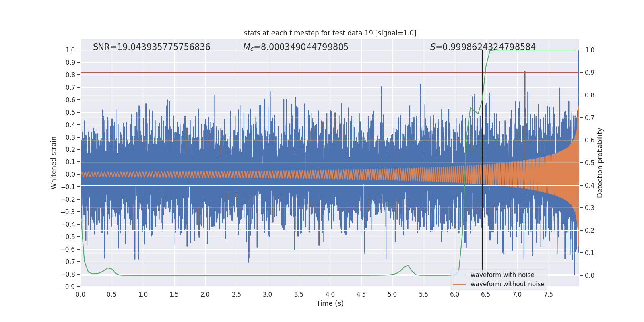Screen dimensions: 644x322
Task: Click the blue line swatch in legend
Action: click(459, 275)
